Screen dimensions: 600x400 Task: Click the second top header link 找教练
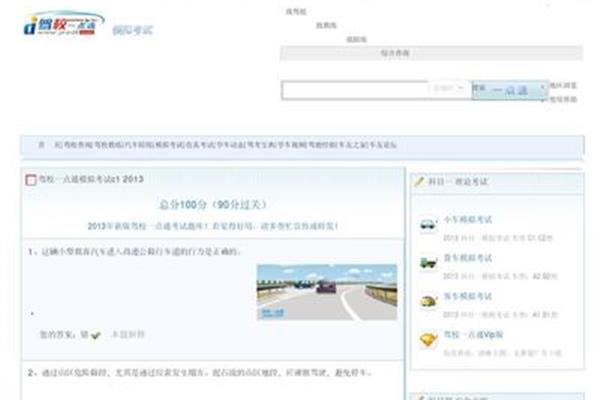click(x=326, y=25)
